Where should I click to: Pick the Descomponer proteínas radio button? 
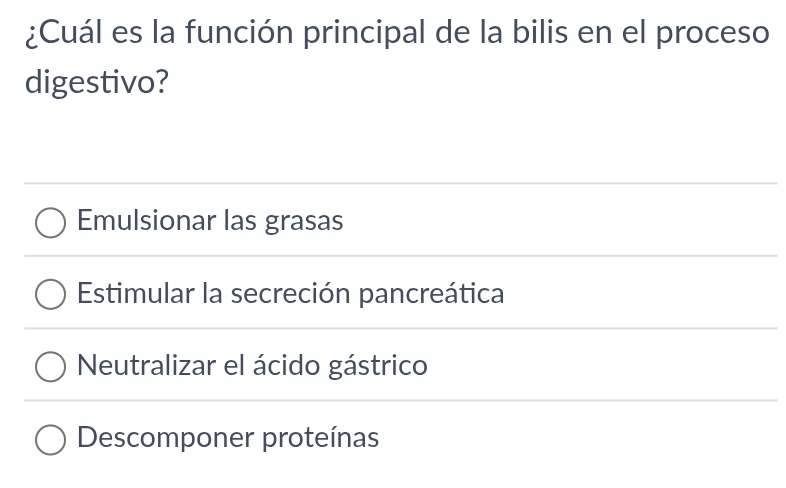[51, 439]
